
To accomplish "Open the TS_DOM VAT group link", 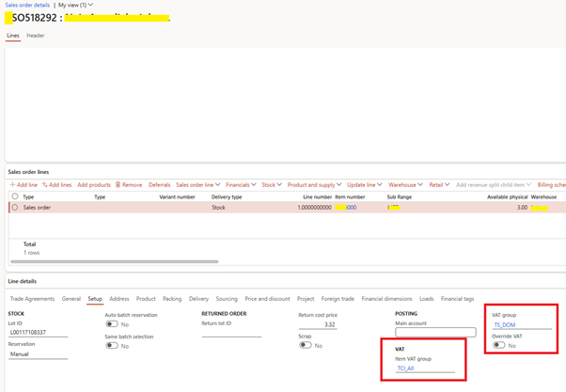I will point(505,325).
